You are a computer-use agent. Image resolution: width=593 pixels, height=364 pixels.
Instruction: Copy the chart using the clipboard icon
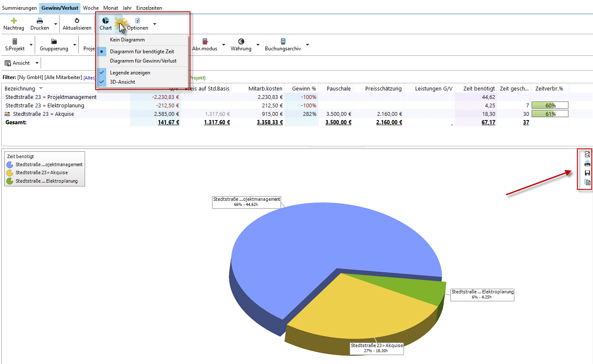tap(587, 182)
